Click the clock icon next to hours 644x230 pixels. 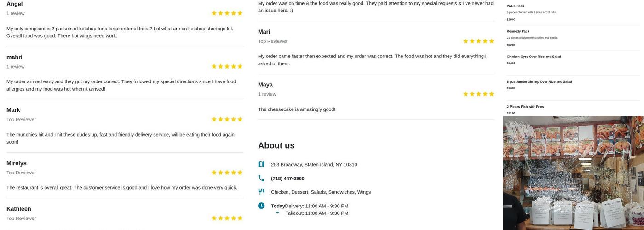(261, 206)
